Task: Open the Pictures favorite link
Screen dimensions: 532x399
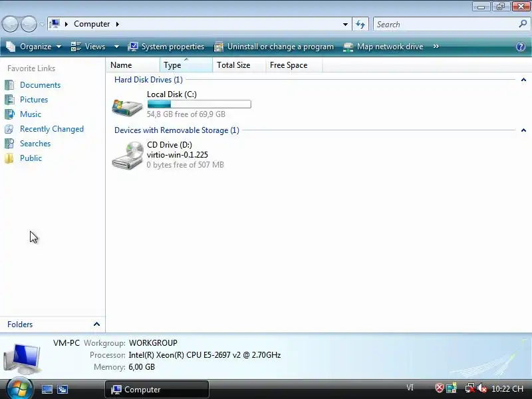Action: point(34,100)
